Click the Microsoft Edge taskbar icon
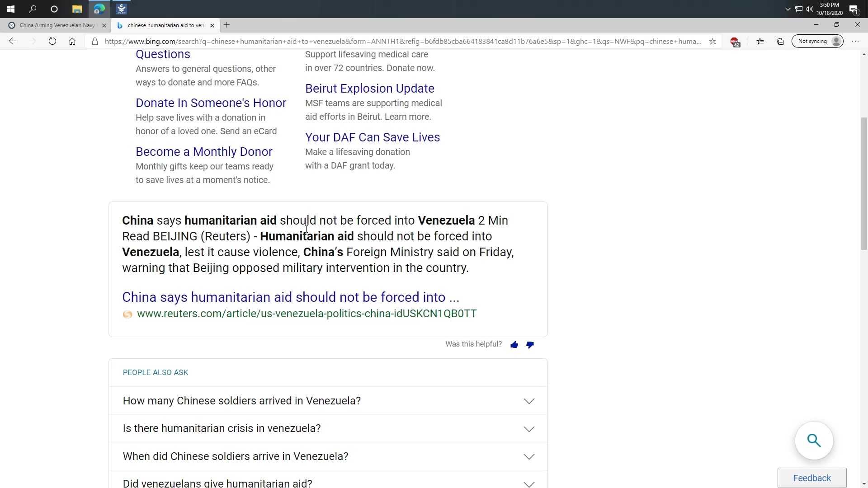This screenshot has width=868, height=488. [99, 9]
